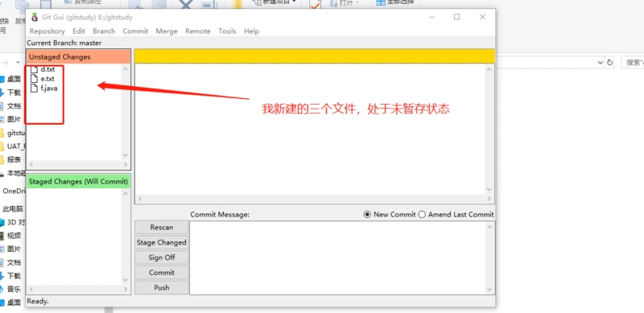Click the Stage Changed button
Image resolution: width=644 pixels, height=313 pixels.
click(162, 242)
